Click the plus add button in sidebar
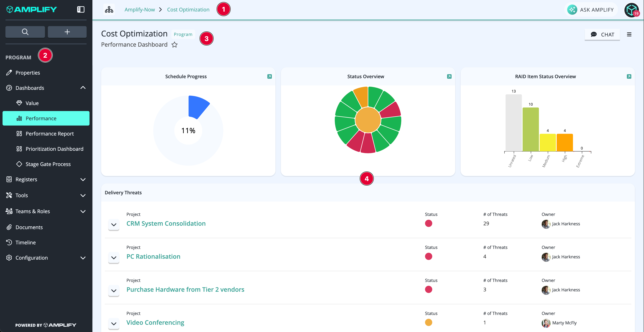 pyautogui.click(x=67, y=32)
